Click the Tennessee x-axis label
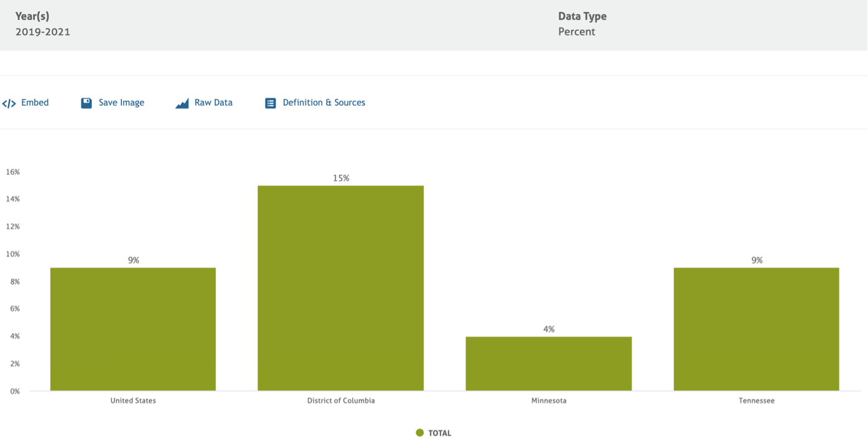 [757, 401]
